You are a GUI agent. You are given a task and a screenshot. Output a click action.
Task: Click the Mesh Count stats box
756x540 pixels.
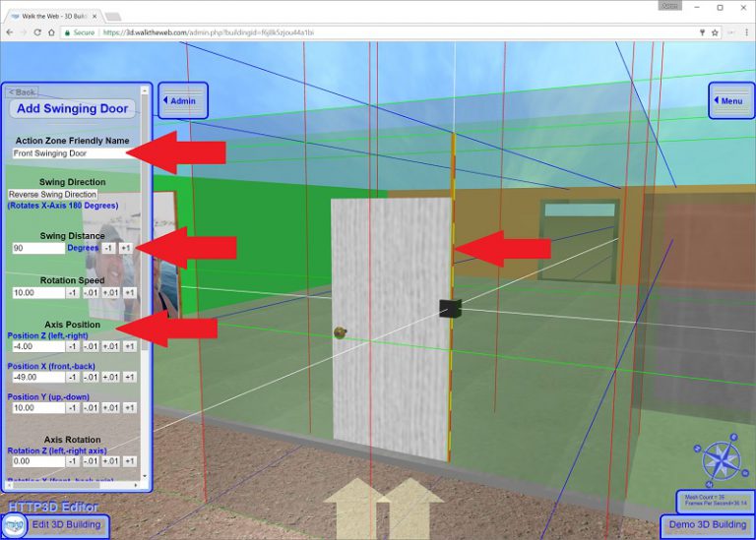tap(716, 501)
